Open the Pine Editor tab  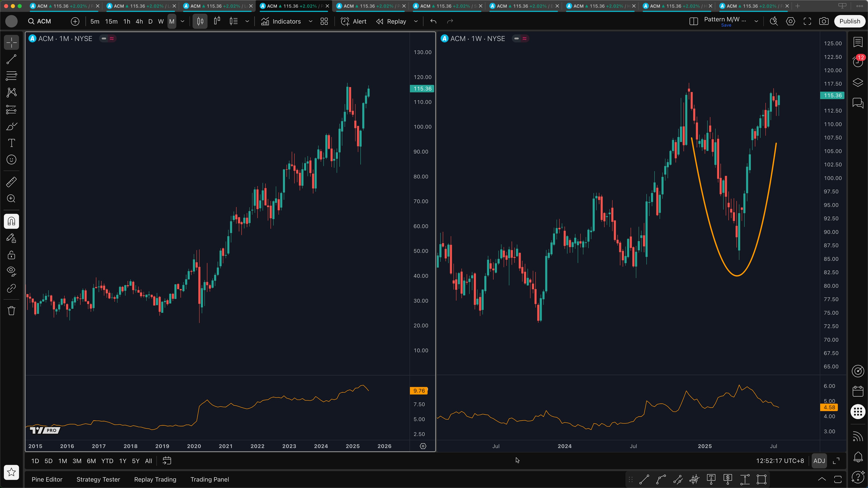[x=47, y=479]
